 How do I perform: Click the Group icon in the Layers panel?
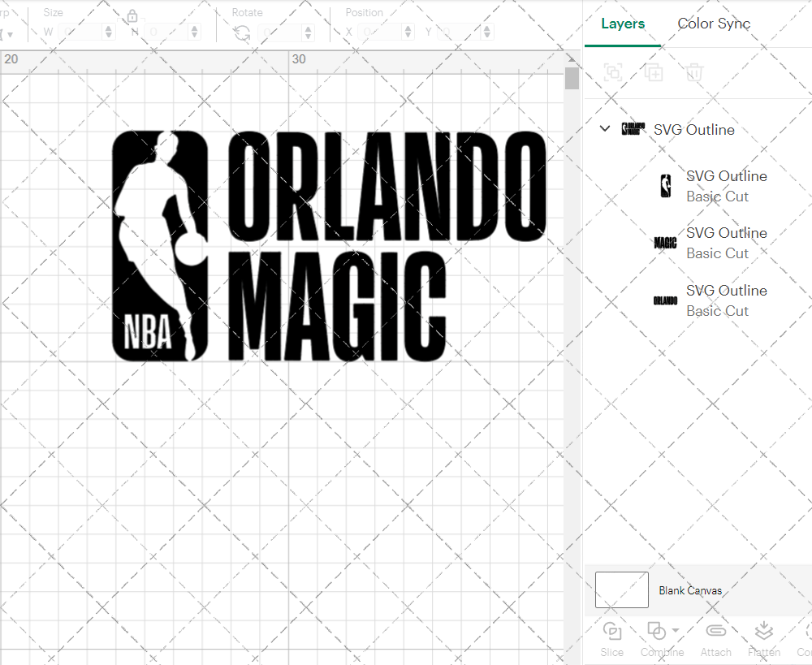coord(613,72)
